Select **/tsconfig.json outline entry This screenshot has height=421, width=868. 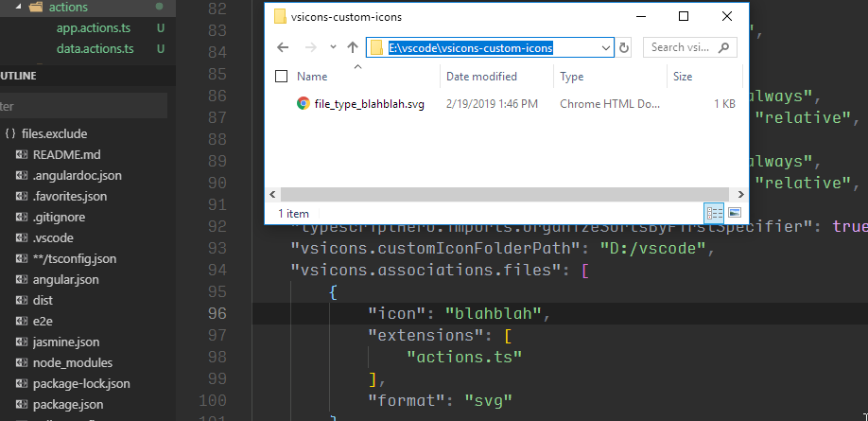tap(75, 258)
